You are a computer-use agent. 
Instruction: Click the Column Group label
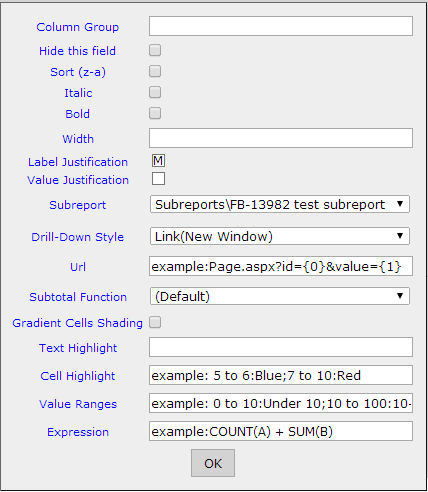coord(78,27)
